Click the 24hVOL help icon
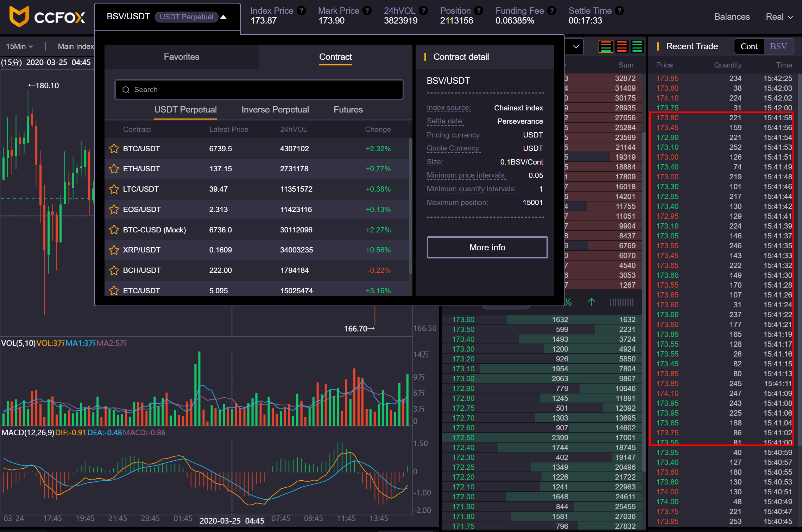The height and width of the screenshot is (532, 802). [424, 11]
